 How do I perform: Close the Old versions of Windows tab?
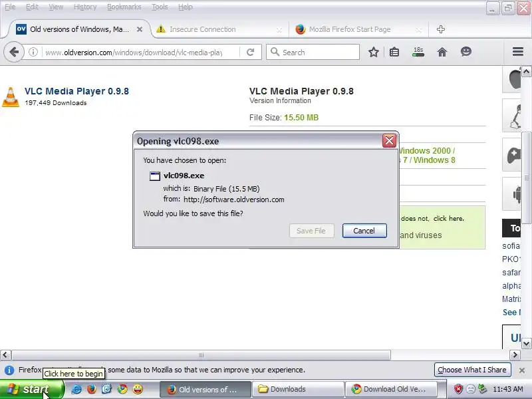140,29
